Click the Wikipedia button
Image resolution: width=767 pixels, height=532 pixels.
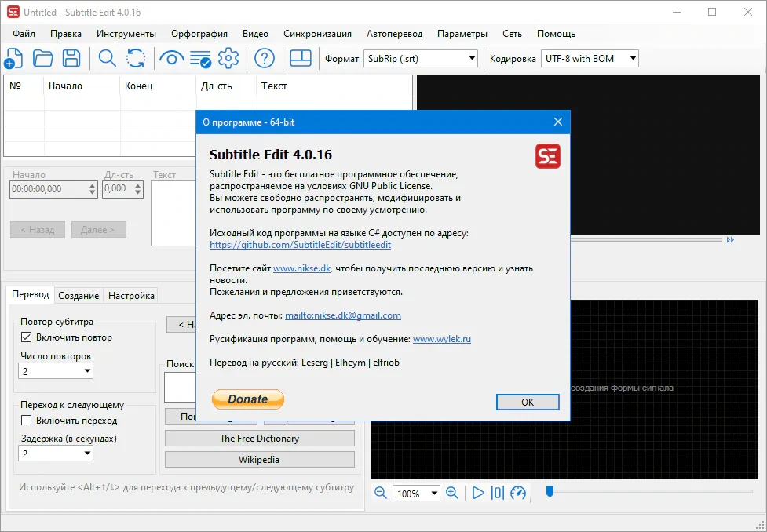tap(260, 460)
